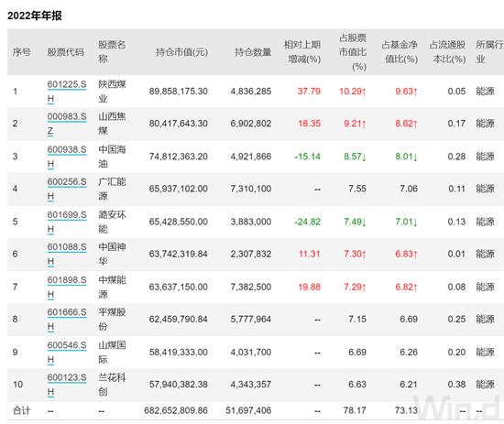Select stock name 陕西煤业
Image resolution: width=504 pixels, height=424 pixels.
112,92
